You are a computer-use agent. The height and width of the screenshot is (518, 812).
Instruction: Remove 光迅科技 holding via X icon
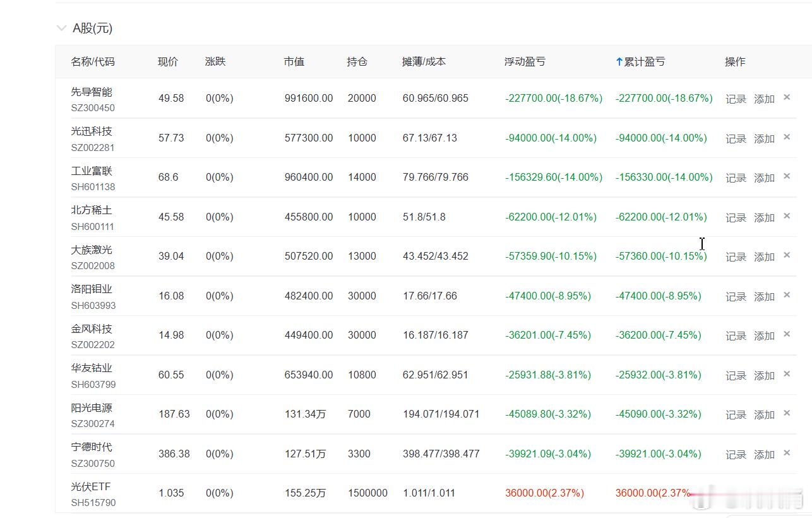[787, 137]
